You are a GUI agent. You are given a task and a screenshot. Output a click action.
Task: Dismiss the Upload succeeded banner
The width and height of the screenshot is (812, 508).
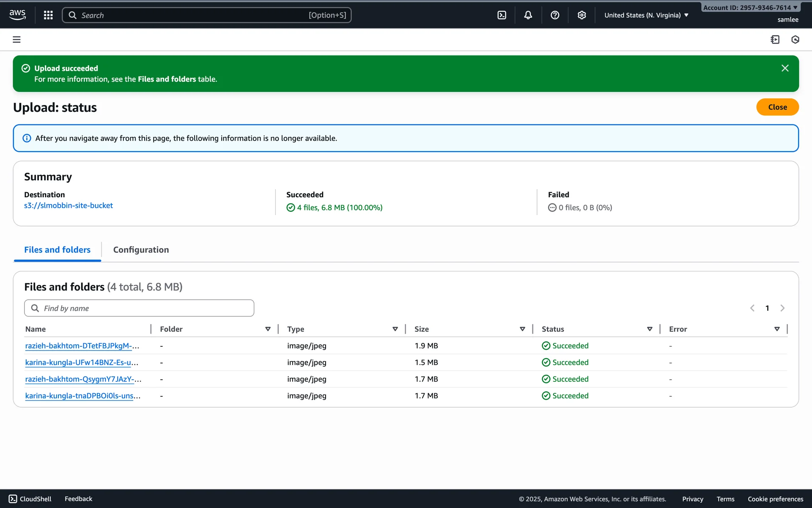[785, 68]
